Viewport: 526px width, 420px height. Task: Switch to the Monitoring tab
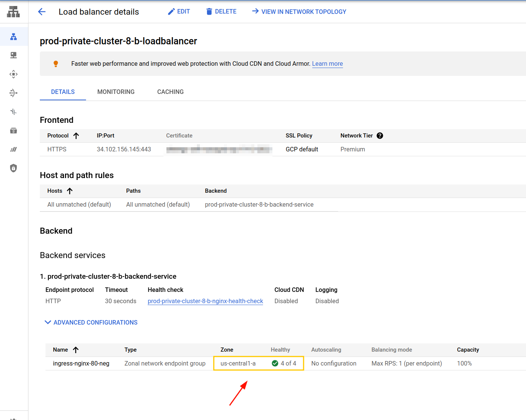(x=116, y=92)
